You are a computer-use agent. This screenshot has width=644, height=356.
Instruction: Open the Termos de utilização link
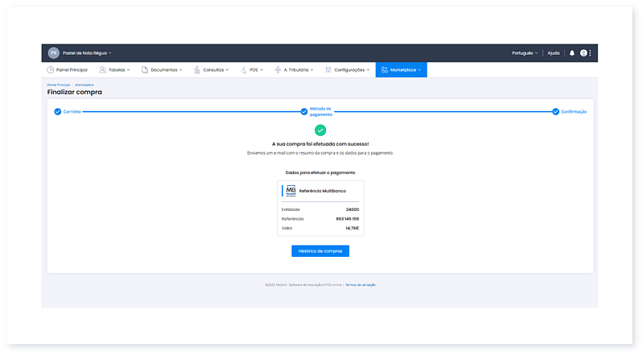pyautogui.click(x=361, y=284)
